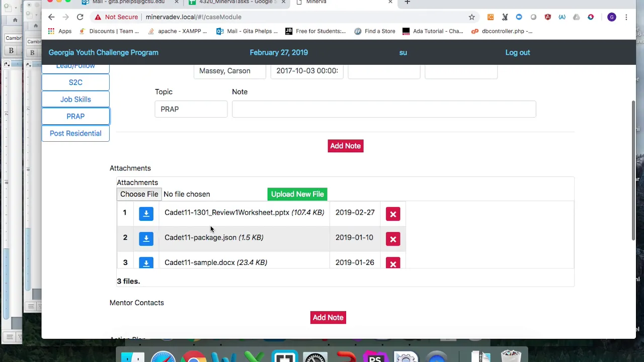
Task: Open the Apps grid in bookmarks bar
Action: [x=60, y=31]
